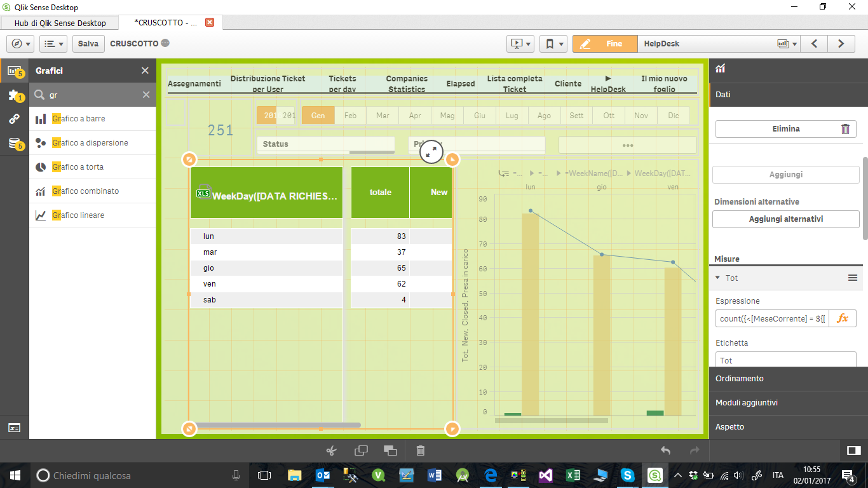This screenshot has width=868, height=488.
Task: Open the Dati section header
Action: pyautogui.click(x=788, y=95)
